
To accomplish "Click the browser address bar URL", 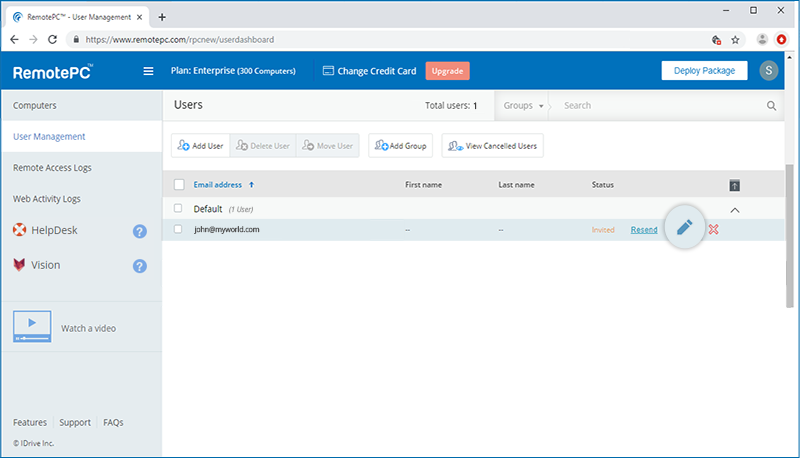I will pos(180,39).
